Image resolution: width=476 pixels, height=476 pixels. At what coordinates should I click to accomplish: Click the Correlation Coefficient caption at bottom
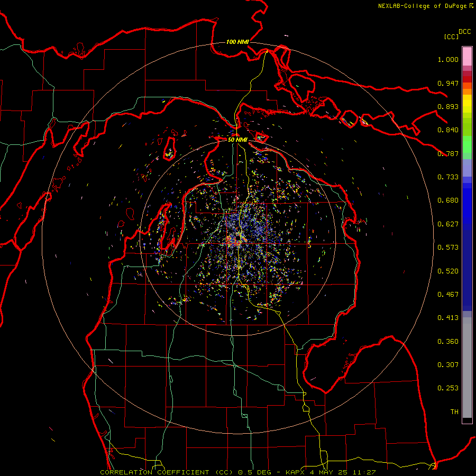pos(238,472)
